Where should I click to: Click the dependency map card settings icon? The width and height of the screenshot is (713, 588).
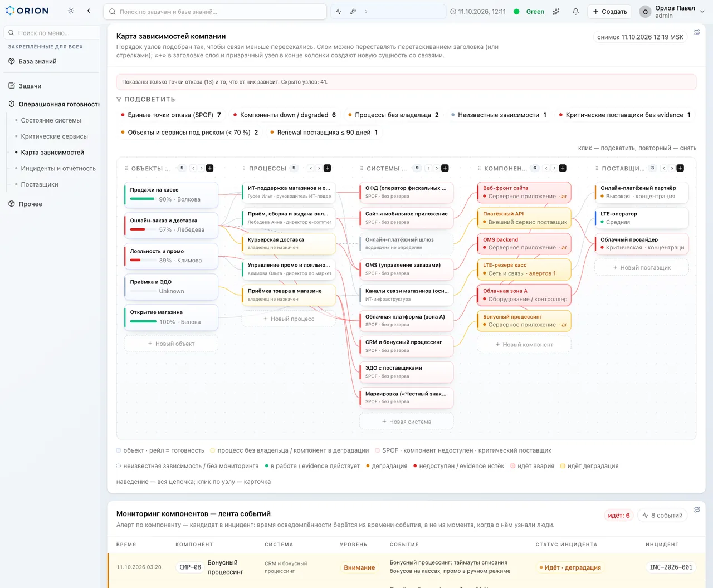[697, 32]
